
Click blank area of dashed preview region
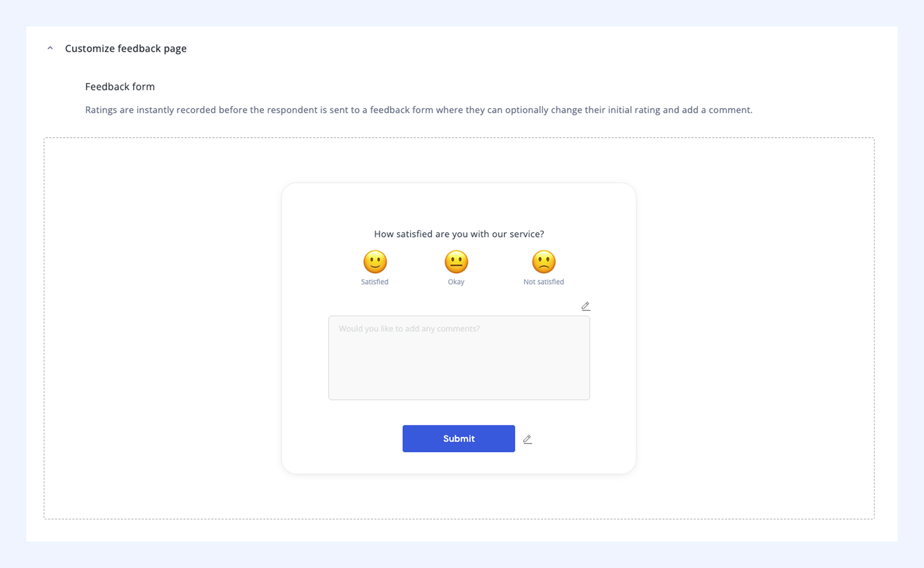[x=162, y=327]
